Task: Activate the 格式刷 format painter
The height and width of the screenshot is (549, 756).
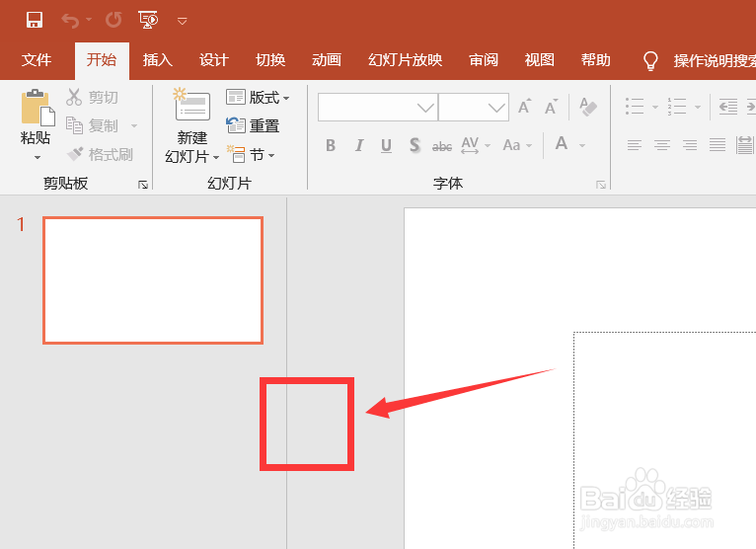Action: 100,154
